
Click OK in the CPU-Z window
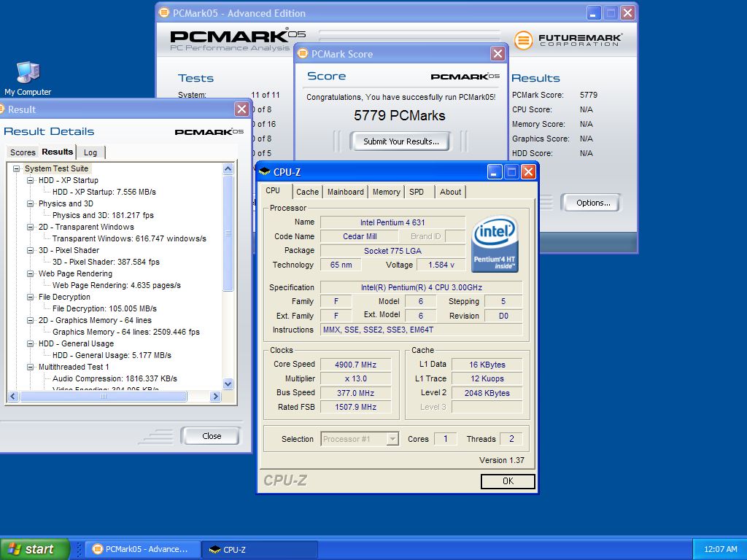click(x=508, y=481)
